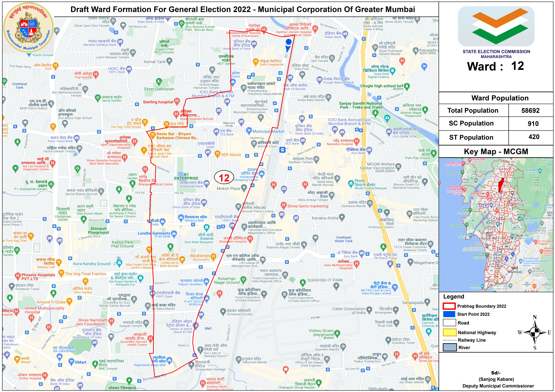Click the yellow National Highway legend swatch
555x392 pixels.
pos(449,332)
